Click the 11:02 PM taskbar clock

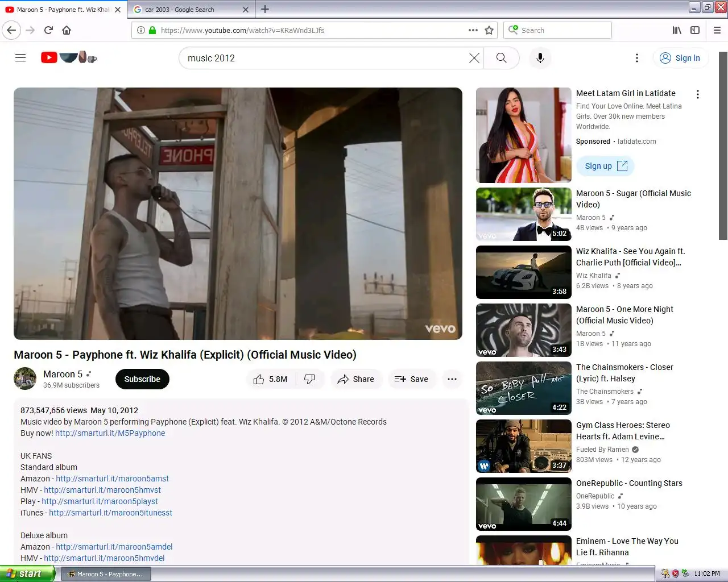coord(706,573)
